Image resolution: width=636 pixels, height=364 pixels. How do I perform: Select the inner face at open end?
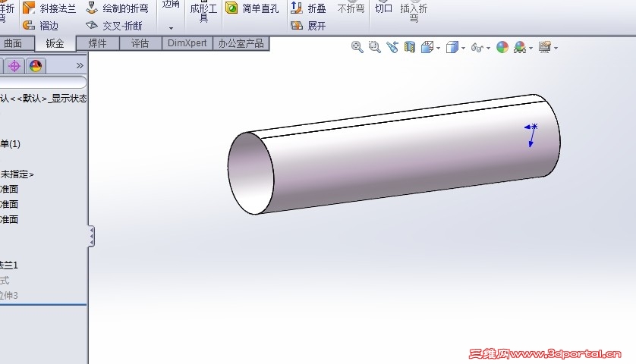tap(250, 173)
